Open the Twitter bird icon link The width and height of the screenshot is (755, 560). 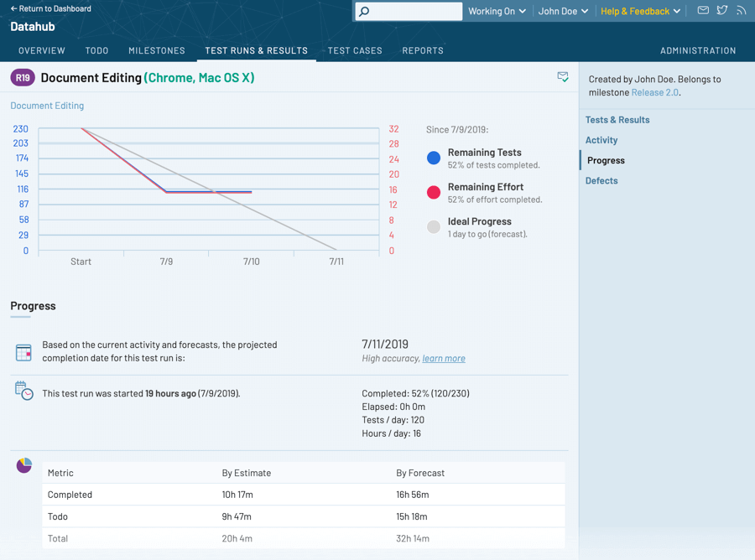(x=722, y=11)
